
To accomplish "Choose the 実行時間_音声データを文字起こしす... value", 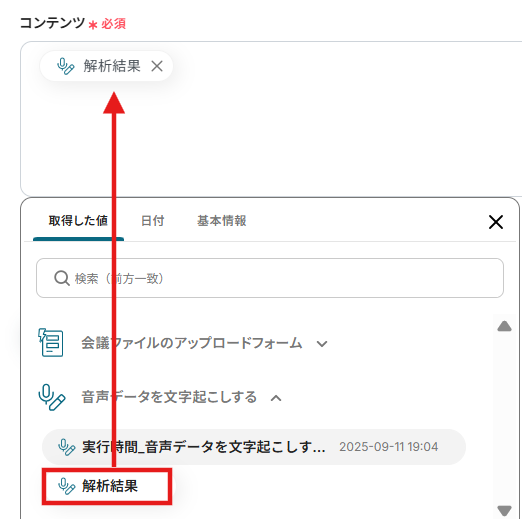I will [x=254, y=447].
